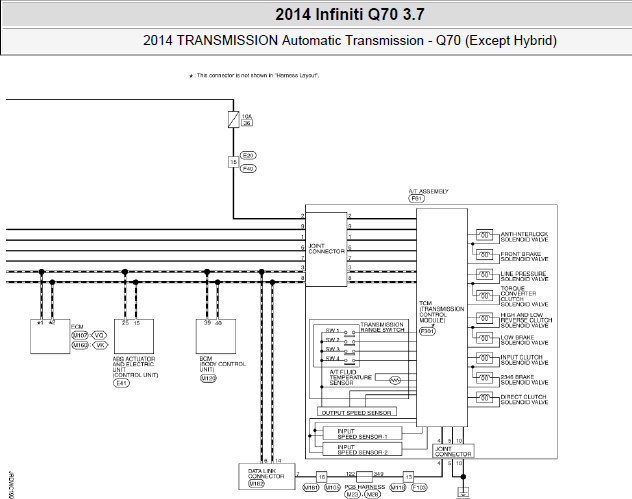This screenshot has width=632, height=499.
Task: Click the A/T fluid temperature sensor resistor symbol
Action: click(x=395, y=380)
